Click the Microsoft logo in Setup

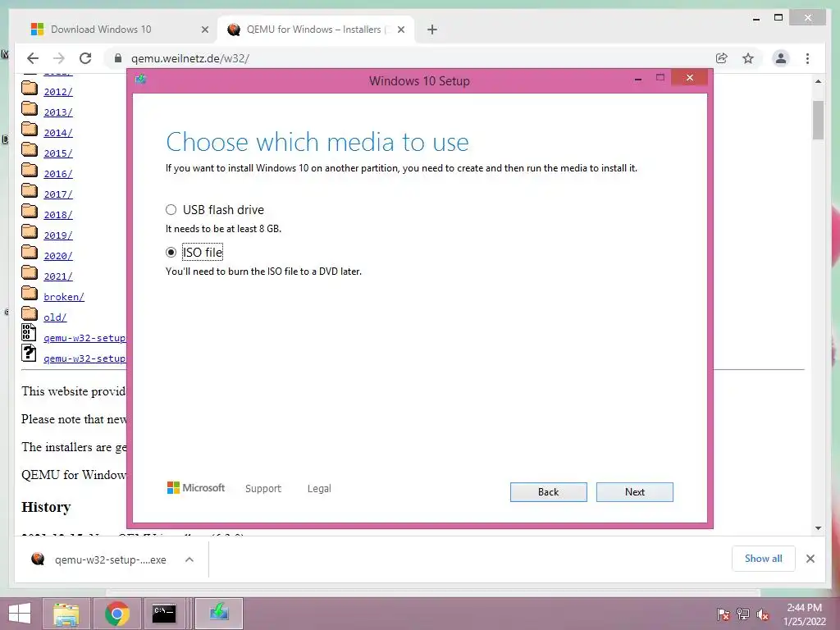[196, 488]
